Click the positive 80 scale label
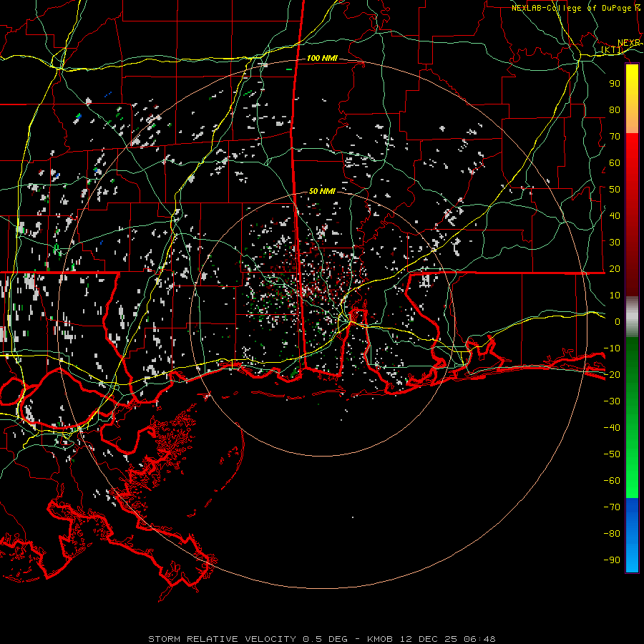The height and width of the screenshot is (644, 644). point(615,110)
